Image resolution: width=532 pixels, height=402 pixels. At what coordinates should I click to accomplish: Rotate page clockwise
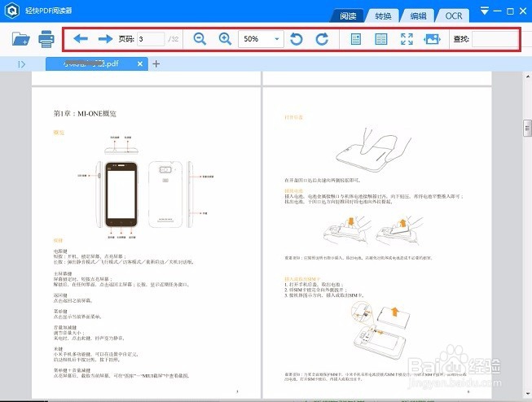[x=322, y=39]
